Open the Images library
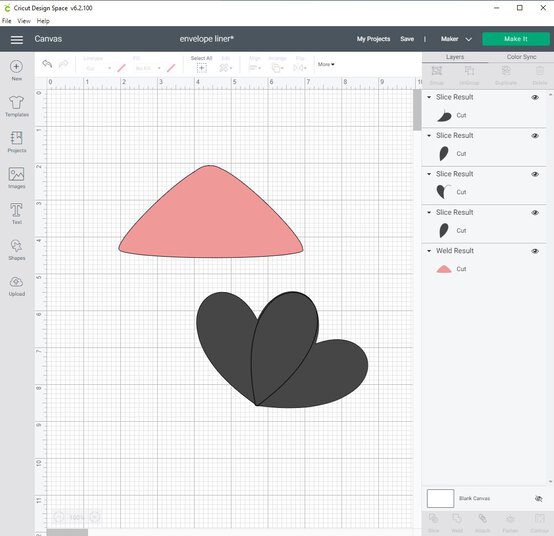 point(17,178)
